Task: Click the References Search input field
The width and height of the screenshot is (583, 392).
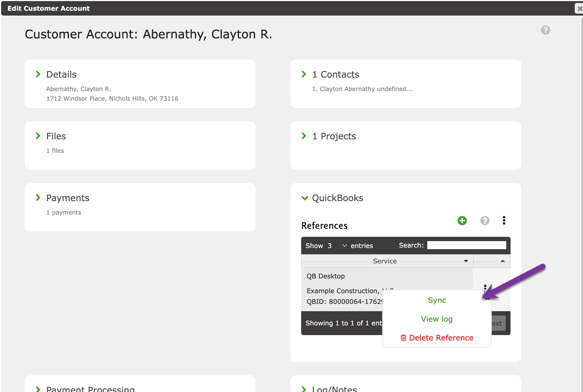Action: [466, 245]
